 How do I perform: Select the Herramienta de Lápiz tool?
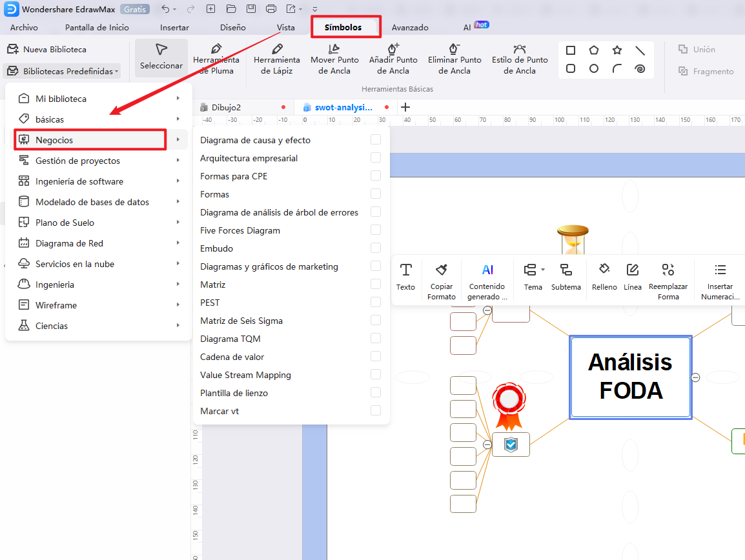point(277,58)
